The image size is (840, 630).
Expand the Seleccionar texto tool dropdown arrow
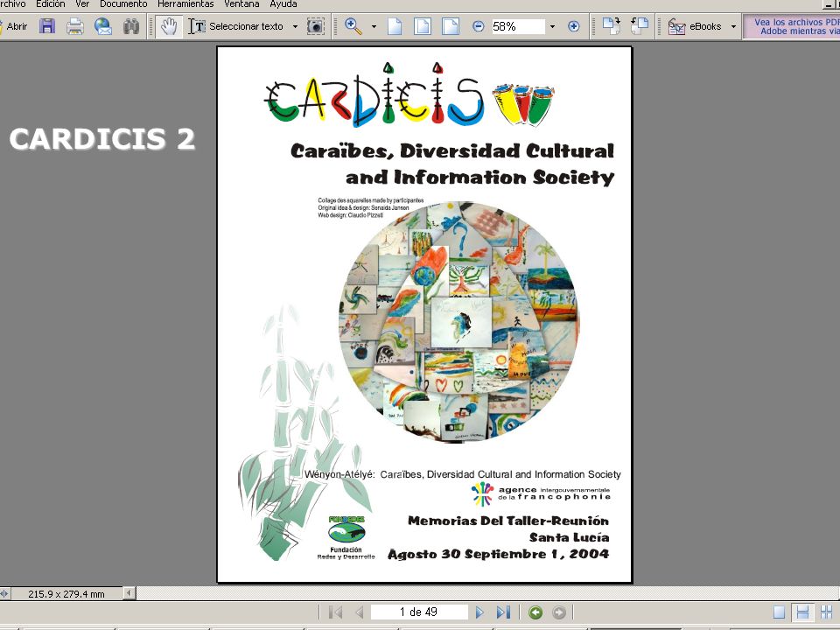click(x=295, y=26)
